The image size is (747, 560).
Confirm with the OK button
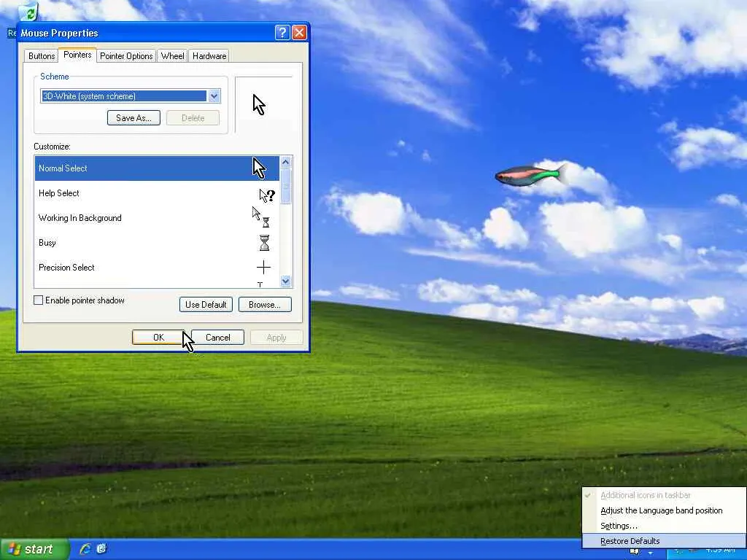[x=158, y=337]
